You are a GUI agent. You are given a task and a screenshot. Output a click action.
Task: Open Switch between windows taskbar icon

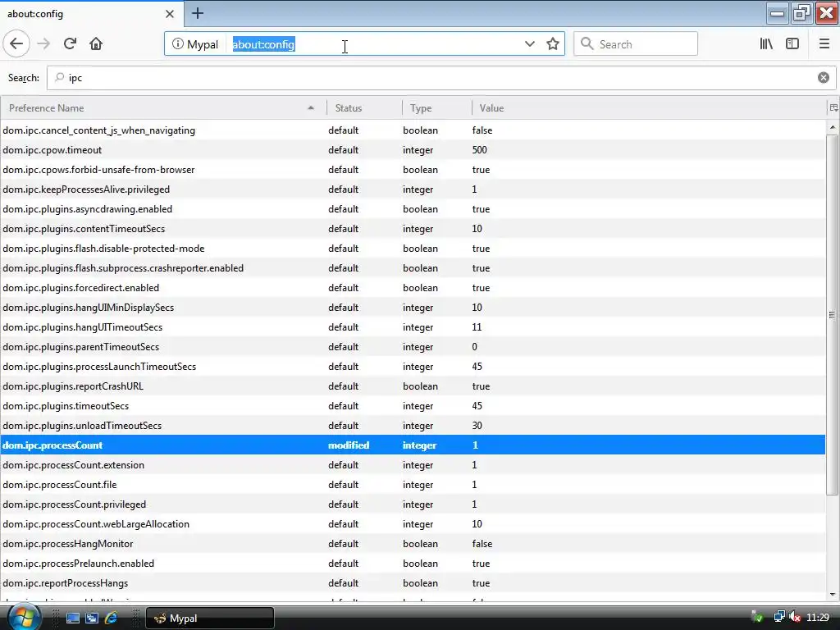pos(92,618)
